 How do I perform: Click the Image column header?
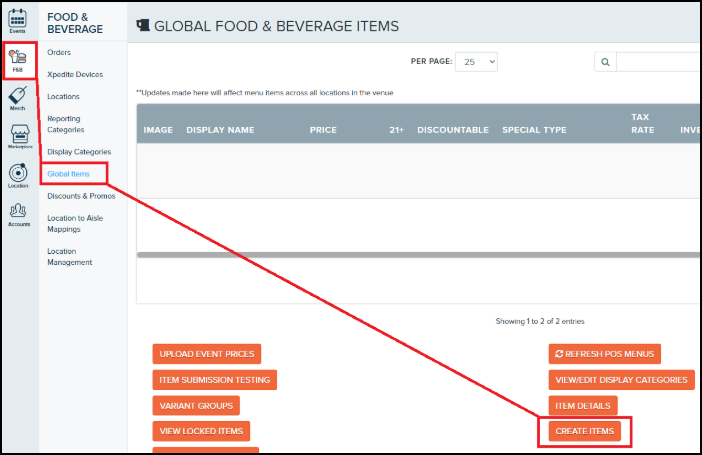click(158, 130)
